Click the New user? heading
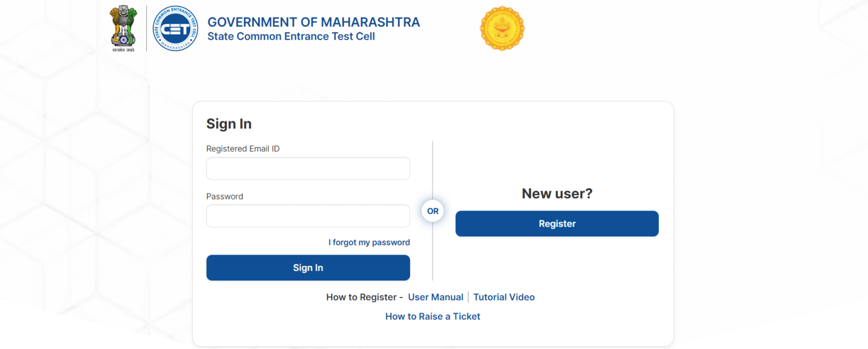The image size is (868, 349). [x=557, y=193]
